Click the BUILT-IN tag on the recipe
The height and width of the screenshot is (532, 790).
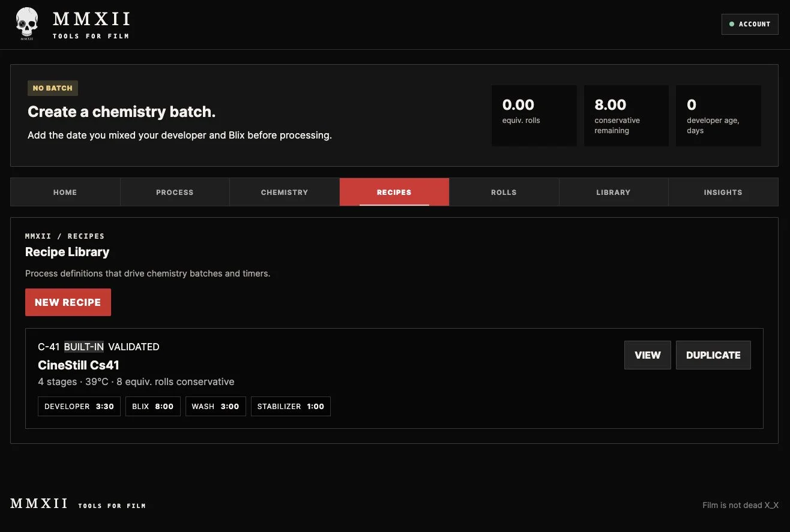pos(84,347)
